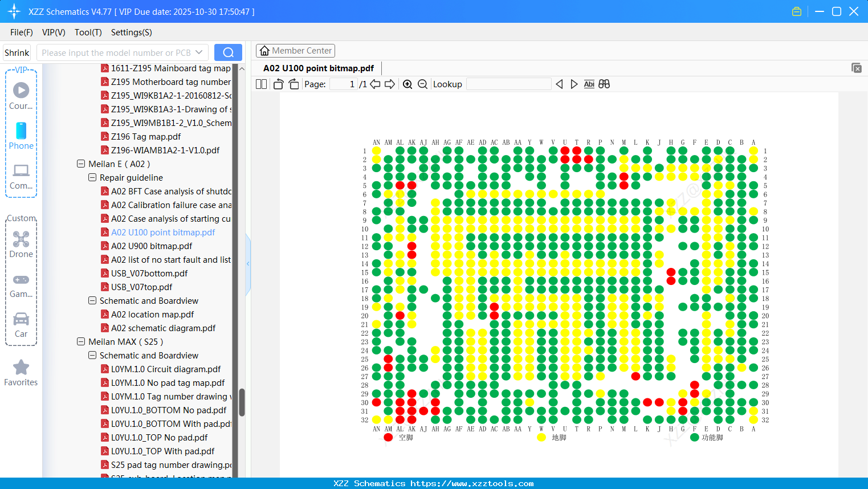Click the Lookup text field
Viewport: 868px width, 489px height.
(x=509, y=84)
